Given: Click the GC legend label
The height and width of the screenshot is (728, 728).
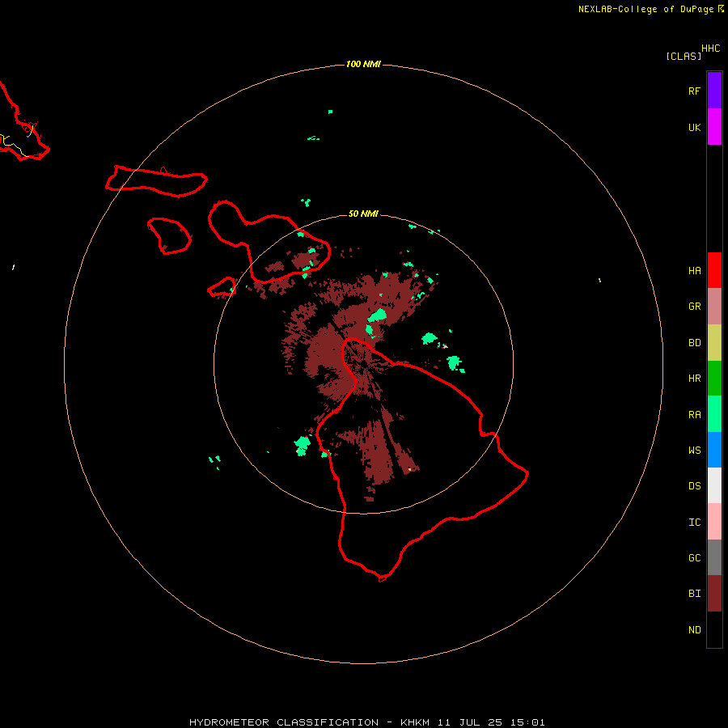Looking at the screenshot, I should [694, 558].
